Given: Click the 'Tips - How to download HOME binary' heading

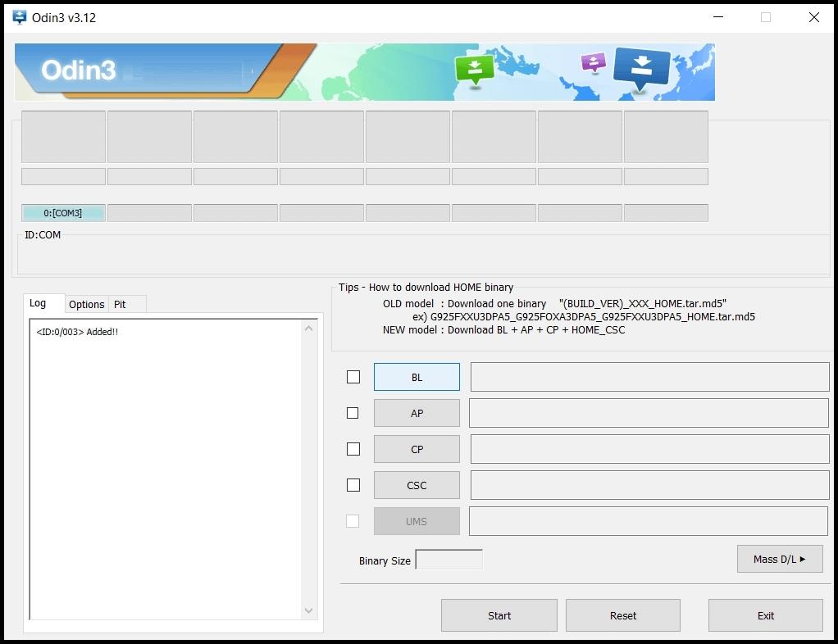Looking at the screenshot, I should 426,287.
